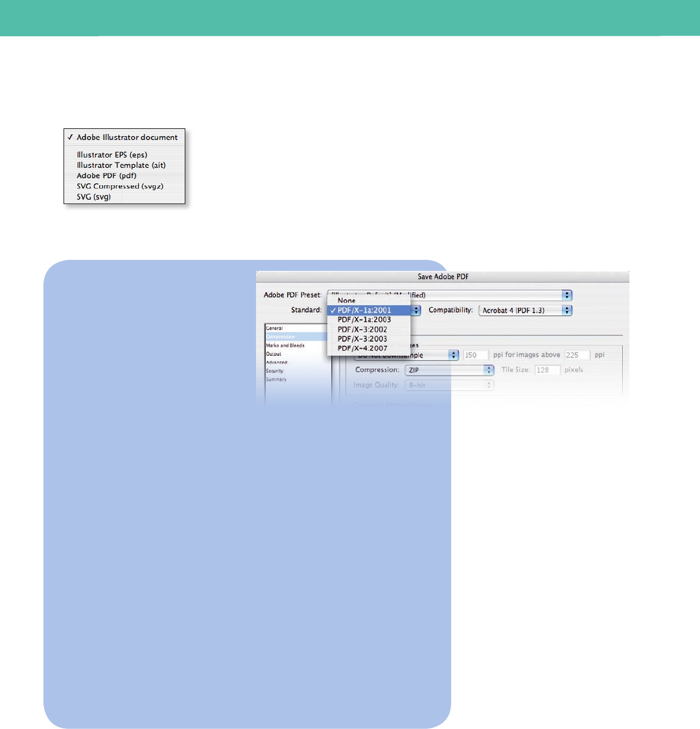Open the Compression ZIP dropdown
The image size is (700, 729).
(x=449, y=370)
